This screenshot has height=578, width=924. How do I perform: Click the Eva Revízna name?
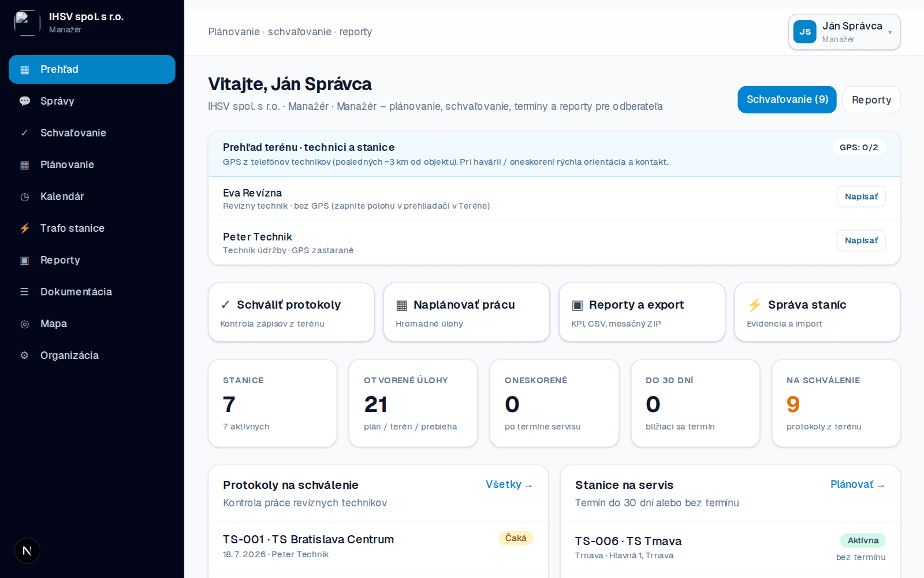click(x=252, y=193)
